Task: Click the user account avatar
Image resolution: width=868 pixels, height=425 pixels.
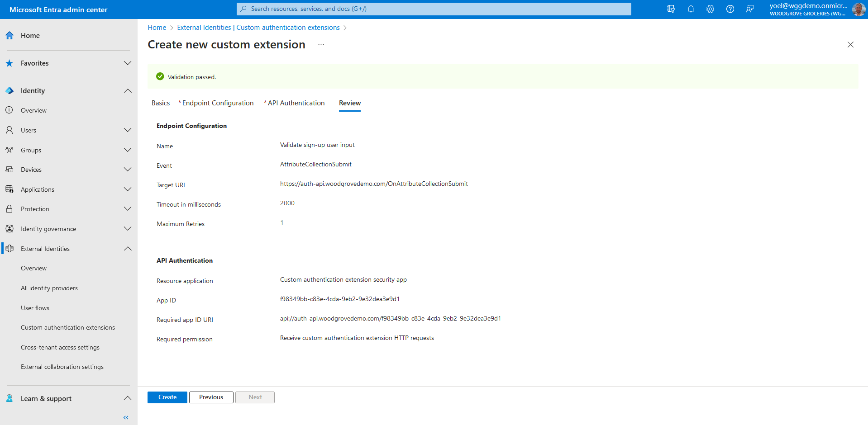Action: (x=858, y=9)
